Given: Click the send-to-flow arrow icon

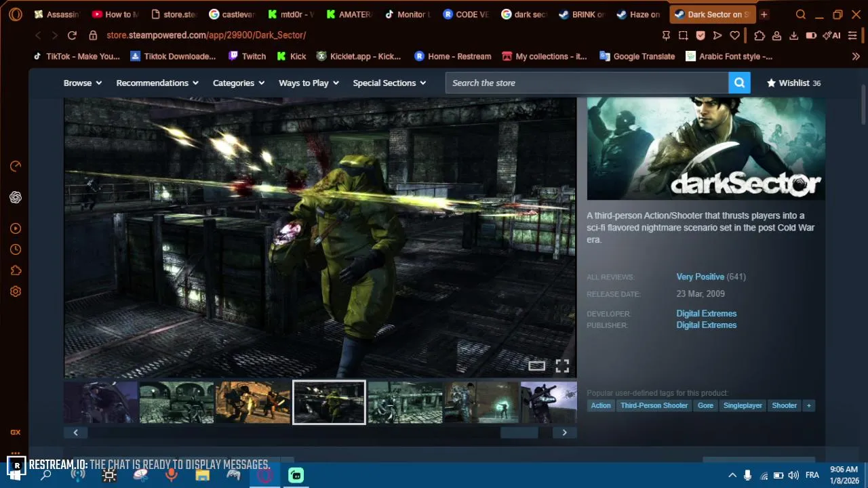Looking at the screenshot, I should tap(717, 35).
